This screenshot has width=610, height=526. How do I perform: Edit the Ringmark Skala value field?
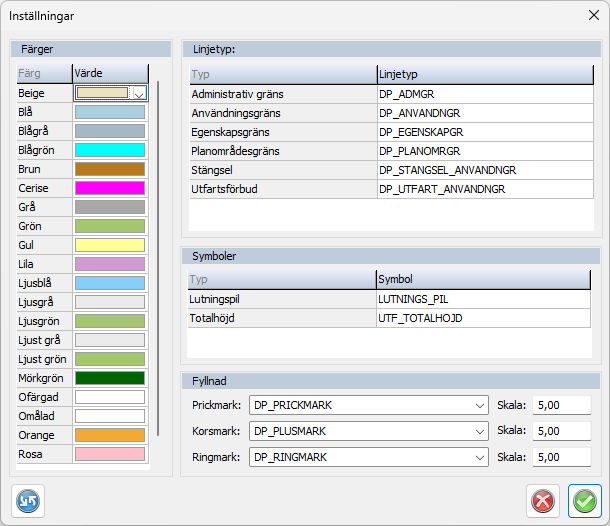(561, 457)
